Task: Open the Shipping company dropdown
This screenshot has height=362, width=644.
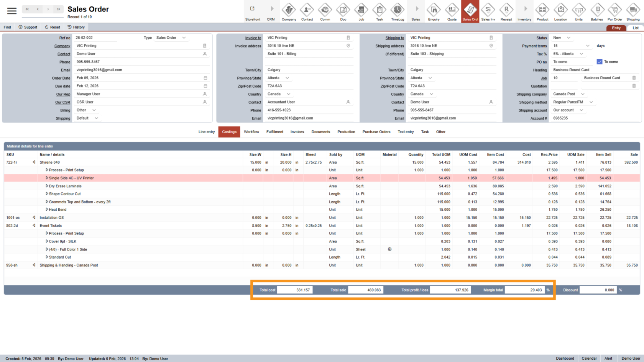Action: point(583,94)
